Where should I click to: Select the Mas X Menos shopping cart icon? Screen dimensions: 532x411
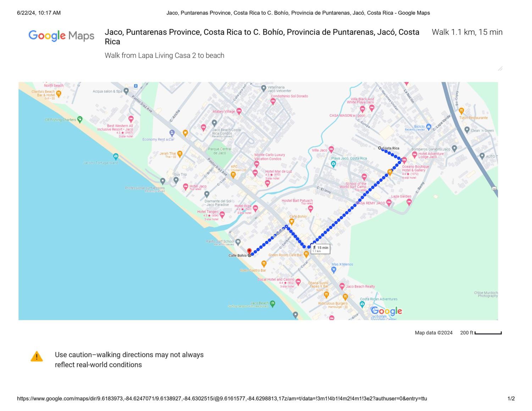tap(334, 270)
